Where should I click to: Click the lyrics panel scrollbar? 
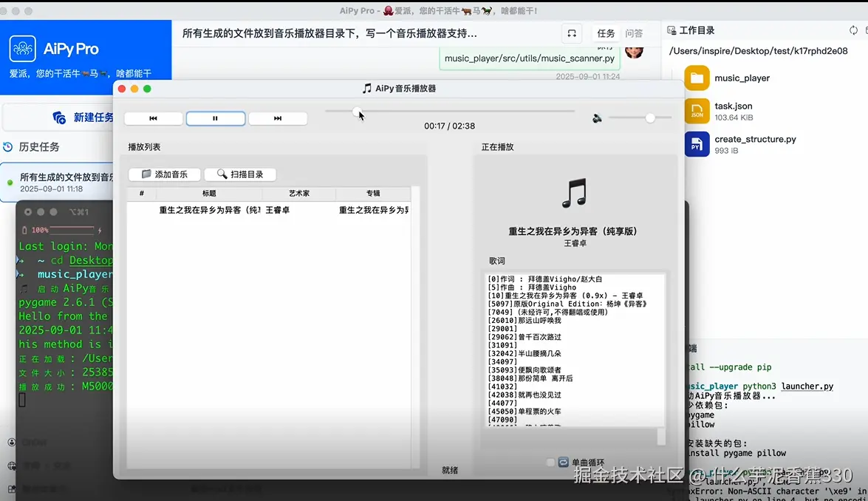pyautogui.click(x=661, y=436)
